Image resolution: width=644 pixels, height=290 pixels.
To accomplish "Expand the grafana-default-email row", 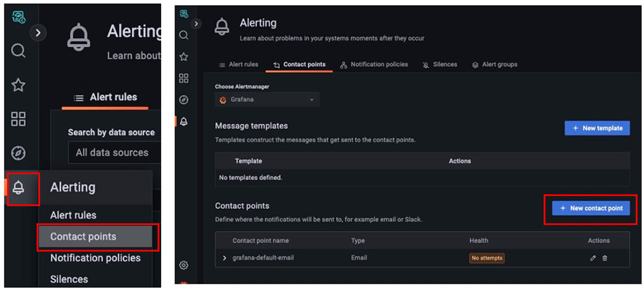I will coord(224,258).
